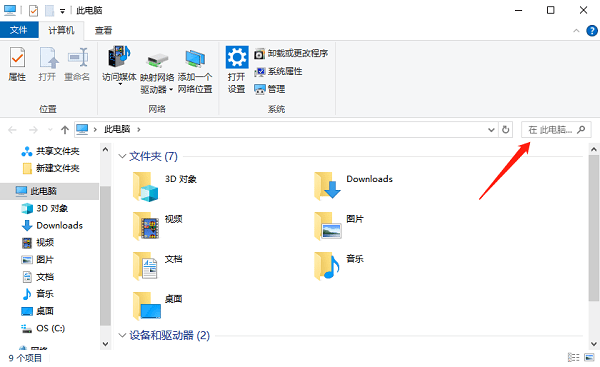Select the 桌面 folder in main pane
Image resolution: width=600 pixels, height=367 pixels.
[158, 306]
